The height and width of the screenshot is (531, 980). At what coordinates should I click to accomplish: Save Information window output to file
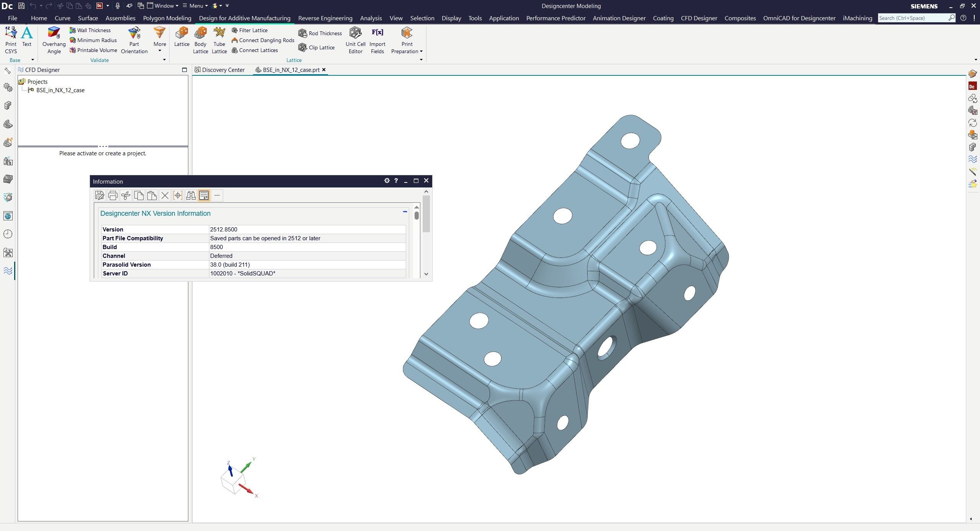click(100, 195)
